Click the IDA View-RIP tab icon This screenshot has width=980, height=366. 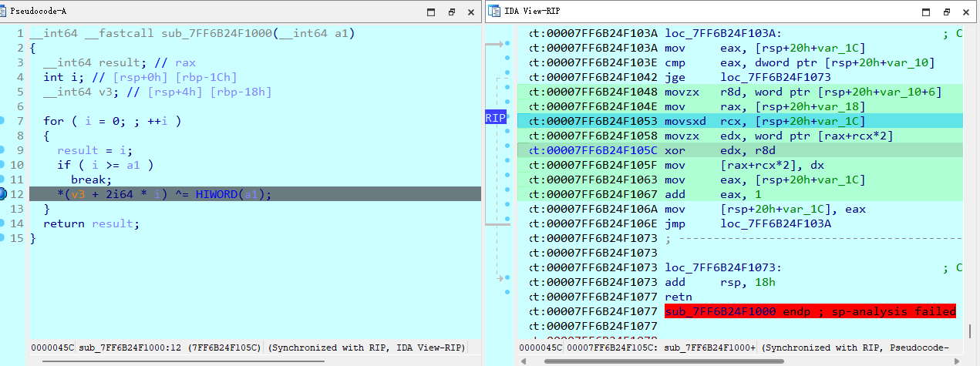(493, 12)
